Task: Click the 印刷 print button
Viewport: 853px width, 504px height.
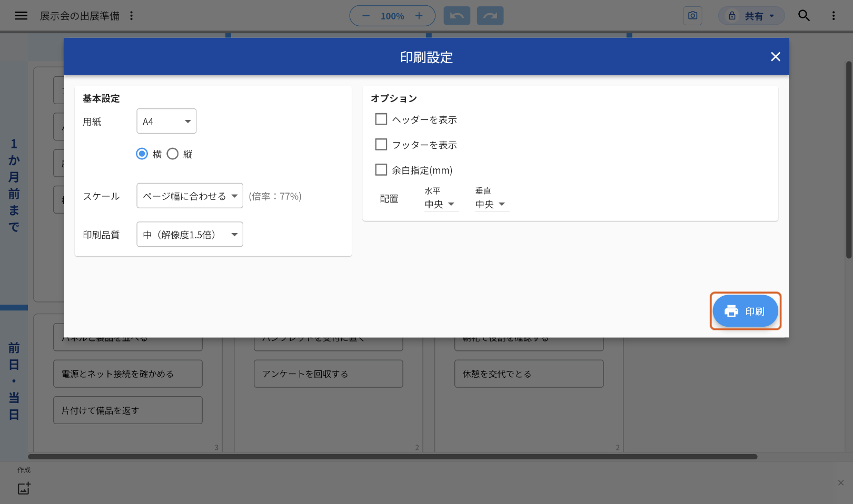Action: click(745, 311)
